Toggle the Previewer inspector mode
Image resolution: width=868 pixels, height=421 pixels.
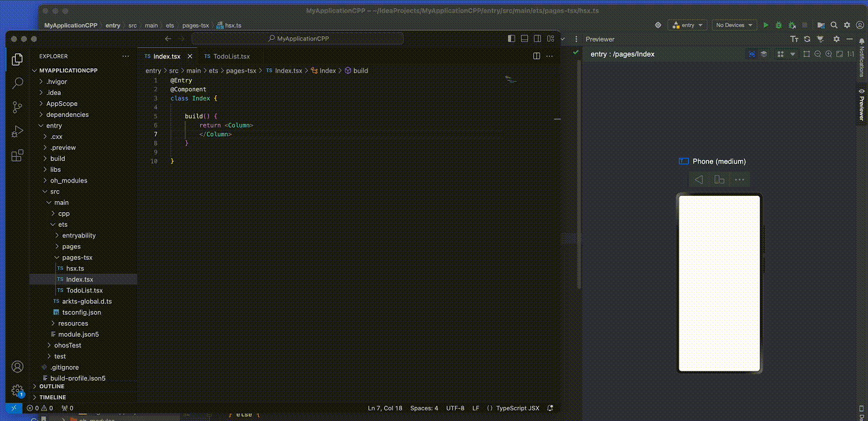tap(752, 54)
